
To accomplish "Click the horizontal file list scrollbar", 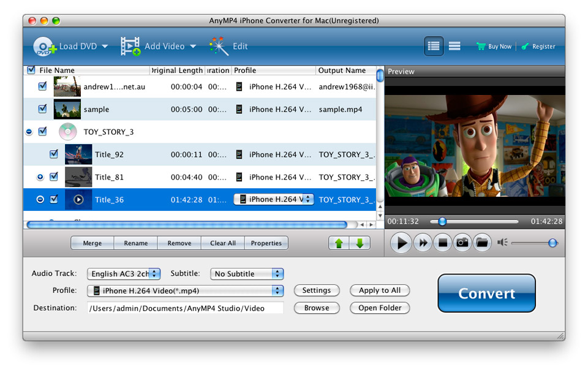I will (x=187, y=224).
